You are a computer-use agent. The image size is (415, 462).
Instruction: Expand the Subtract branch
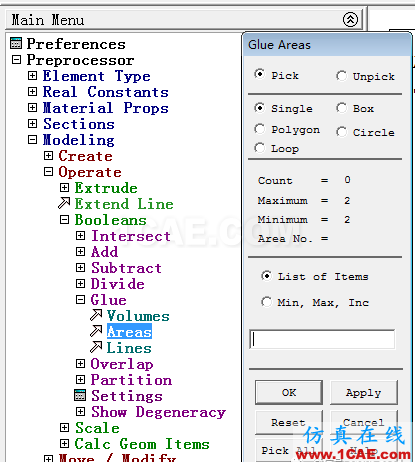click(80, 267)
